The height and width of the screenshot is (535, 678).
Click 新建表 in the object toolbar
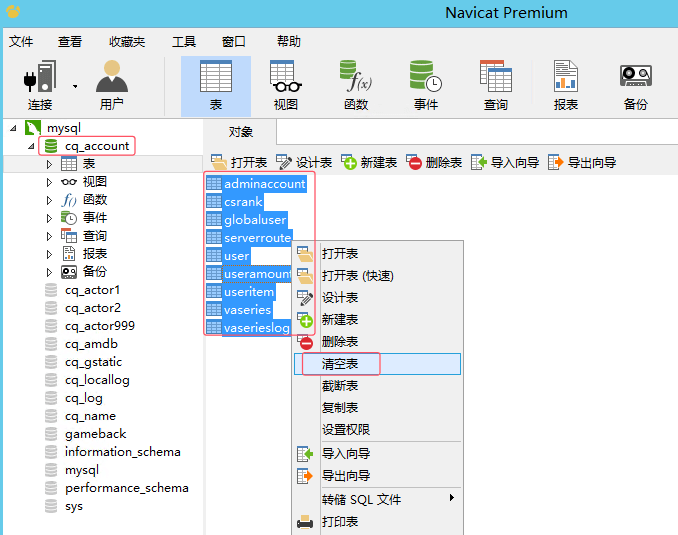coord(369,163)
